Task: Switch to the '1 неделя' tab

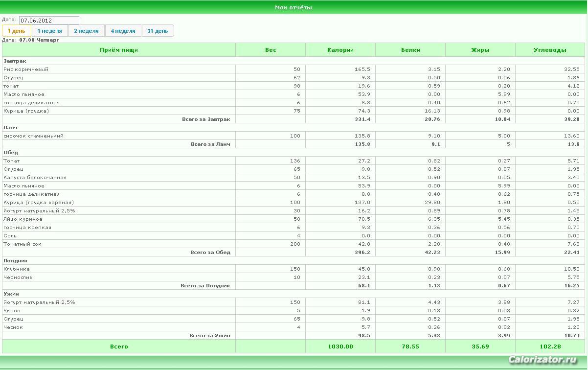Action: [x=50, y=31]
